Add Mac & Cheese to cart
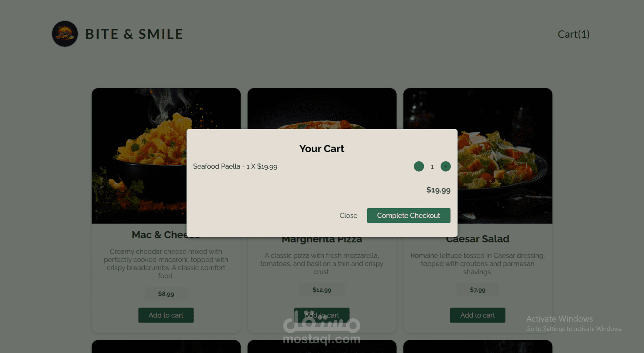 click(x=166, y=315)
